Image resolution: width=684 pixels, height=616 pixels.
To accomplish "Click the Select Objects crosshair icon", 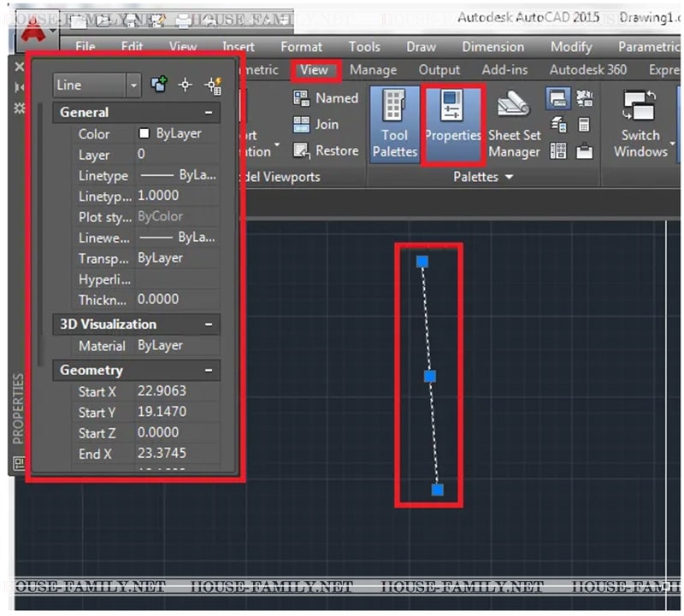I will (185, 85).
